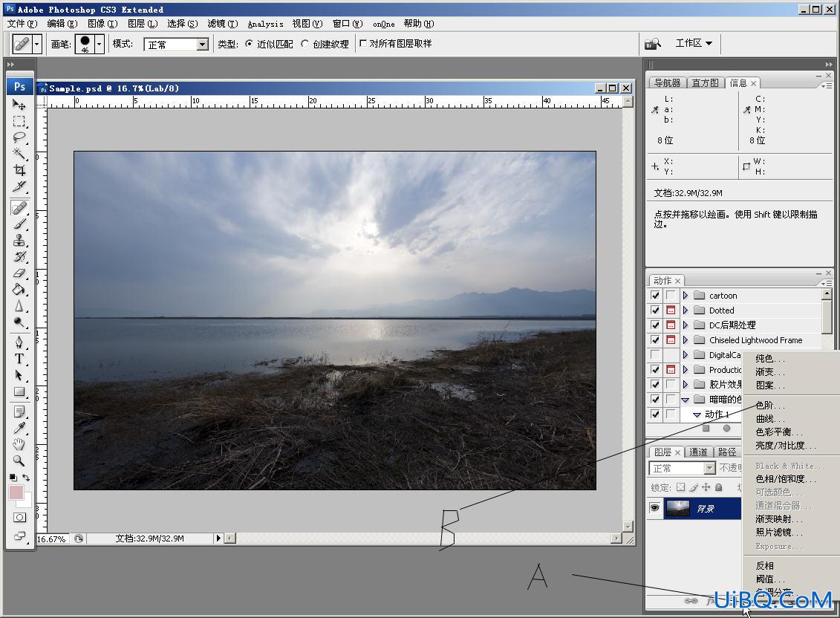Open the 模式 blending mode dropdown
This screenshot has height=618, width=840.
pos(203,45)
